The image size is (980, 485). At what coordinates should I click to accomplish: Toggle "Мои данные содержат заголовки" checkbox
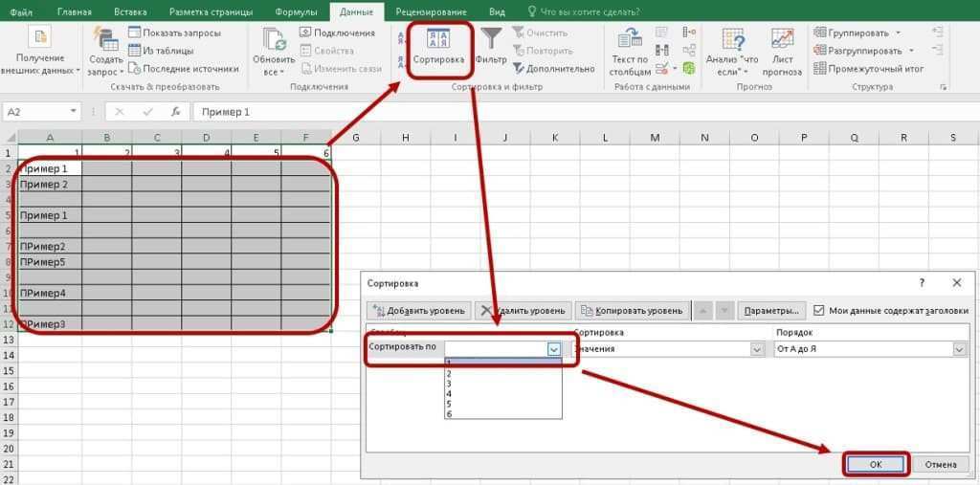click(x=819, y=311)
